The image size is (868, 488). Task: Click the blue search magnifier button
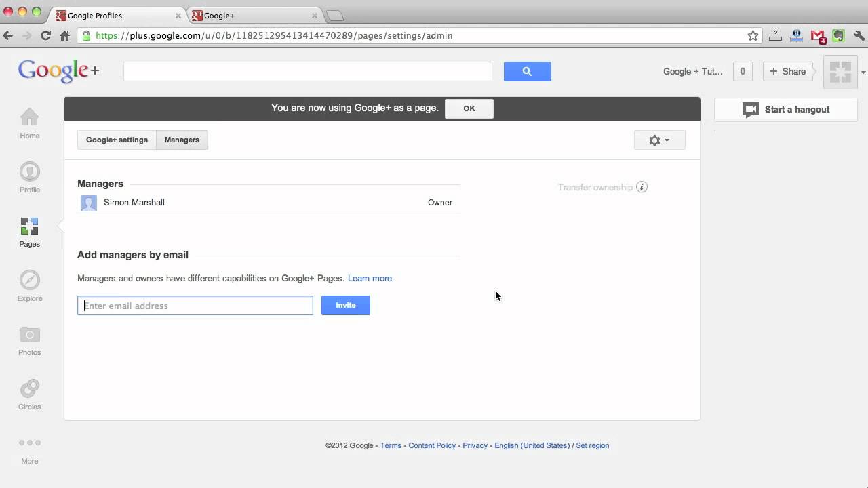527,71
